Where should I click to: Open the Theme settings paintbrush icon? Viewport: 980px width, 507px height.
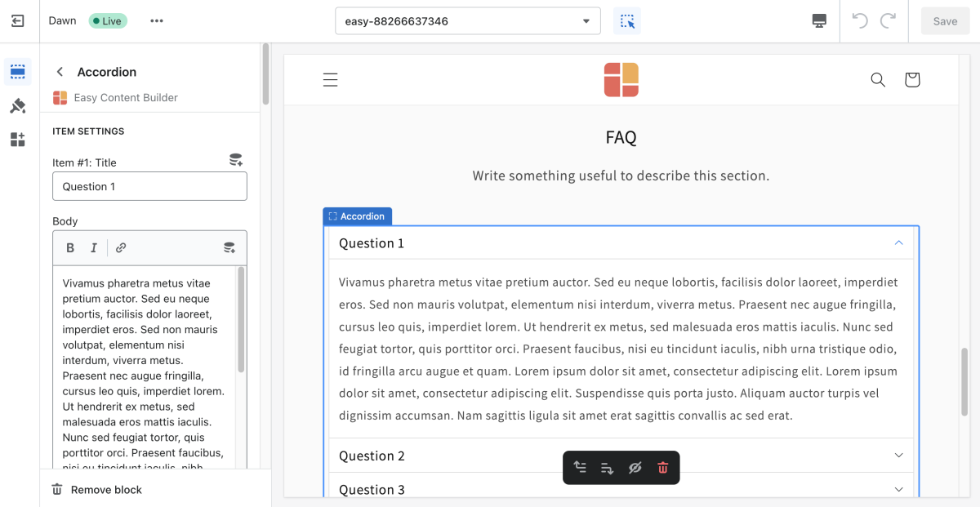tap(18, 106)
